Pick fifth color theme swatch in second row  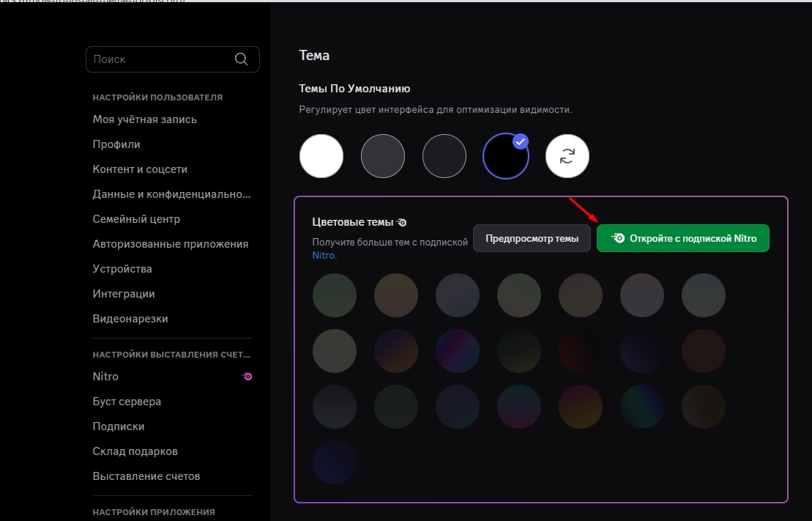581,351
